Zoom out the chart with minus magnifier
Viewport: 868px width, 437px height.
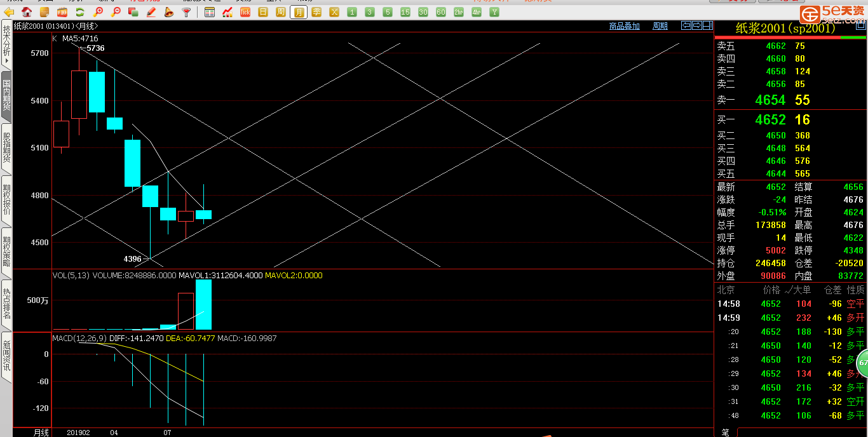[116, 12]
